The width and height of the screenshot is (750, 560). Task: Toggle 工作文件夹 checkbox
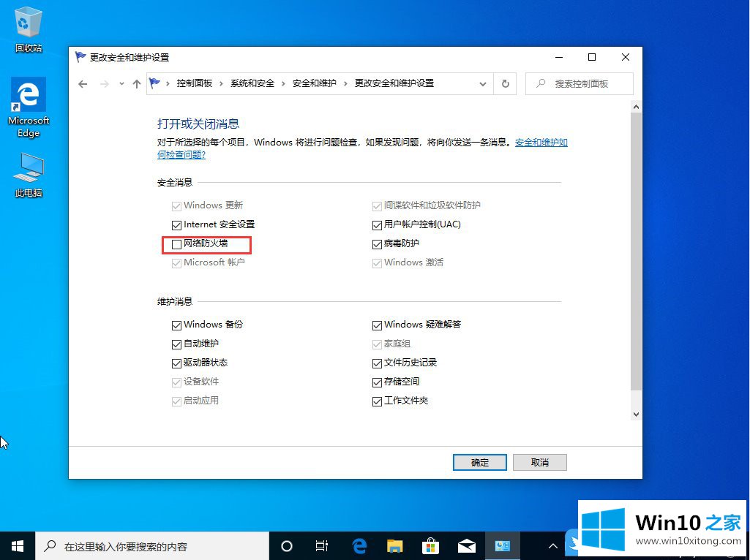pyautogui.click(x=377, y=401)
